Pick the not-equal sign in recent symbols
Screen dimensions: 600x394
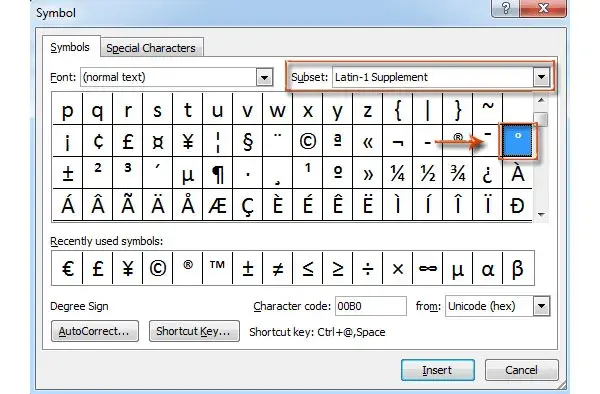point(277,268)
